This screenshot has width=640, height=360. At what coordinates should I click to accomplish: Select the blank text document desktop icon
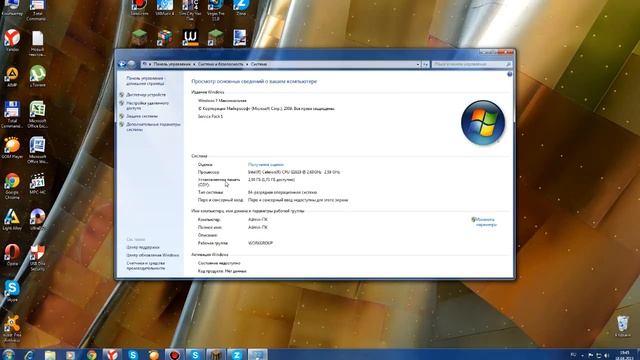[38, 43]
